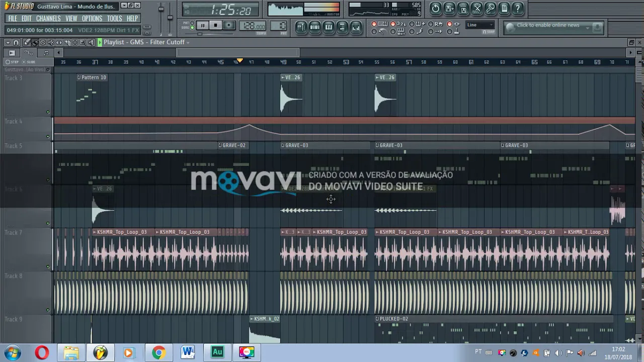Click the 128.000 tempo display
This screenshot has width=644, height=362.
tap(253, 25)
